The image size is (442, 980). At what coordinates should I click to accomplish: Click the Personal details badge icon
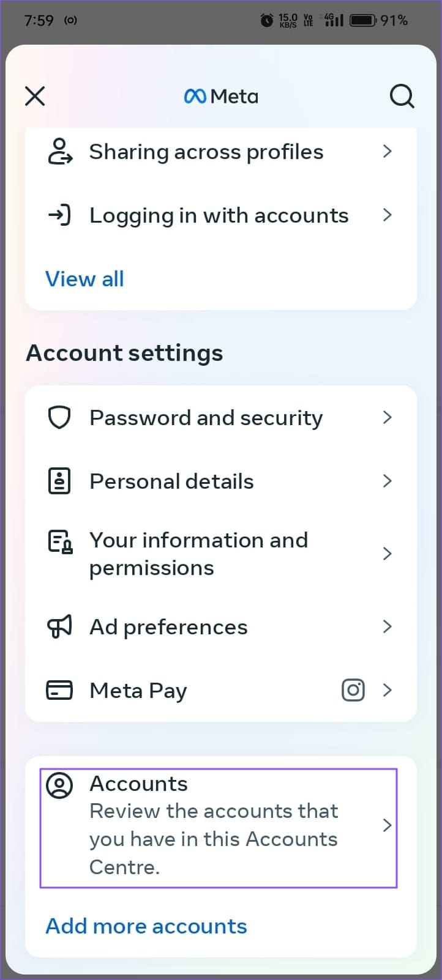click(59, 481)
